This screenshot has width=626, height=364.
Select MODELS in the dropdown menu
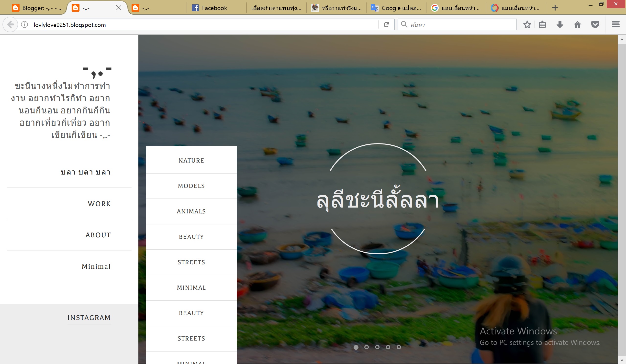click(x=191, y=186)
